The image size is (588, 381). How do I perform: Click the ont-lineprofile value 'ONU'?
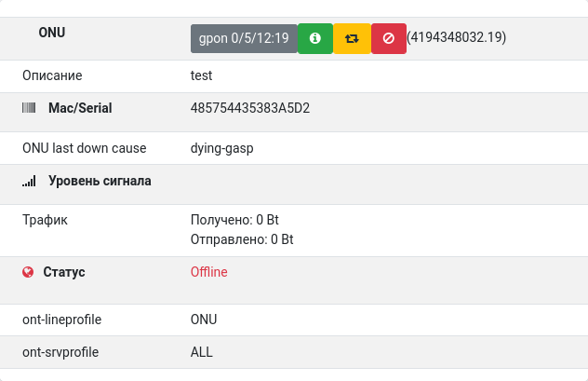point(204,320)
